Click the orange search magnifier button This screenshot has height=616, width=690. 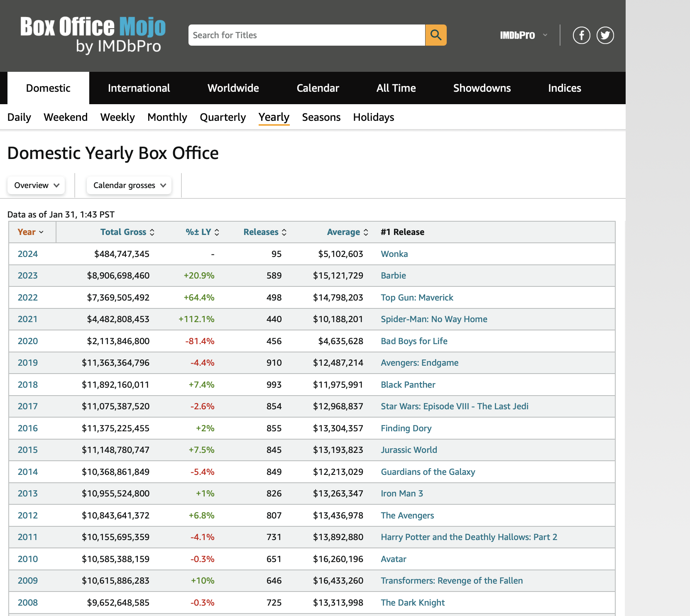point(436,35)
